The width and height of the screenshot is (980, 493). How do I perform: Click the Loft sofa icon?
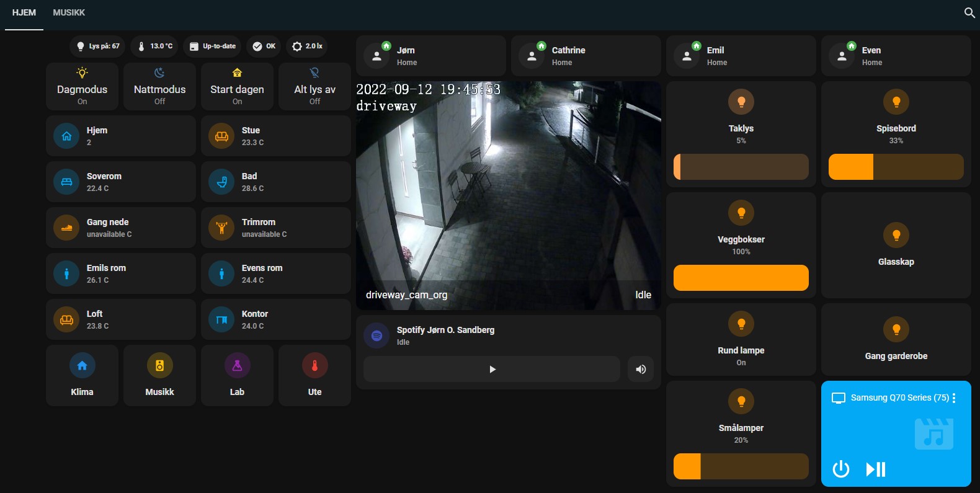click(x=66, y=319)
